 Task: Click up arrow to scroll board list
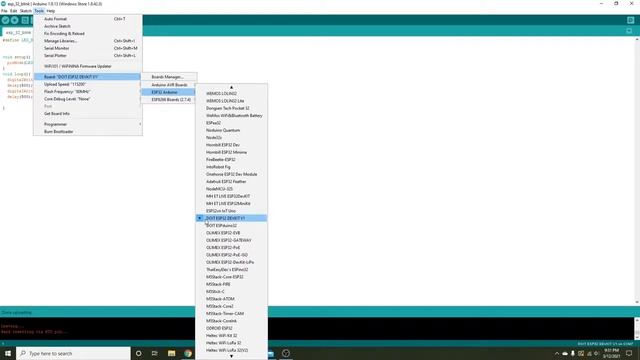(x=231, y=87)
